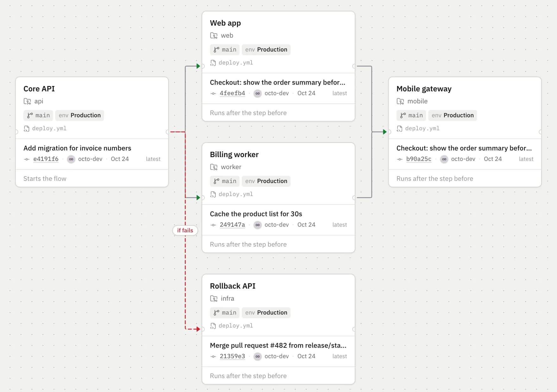
Task: Click the commit icon next to 249147a
Action: tap(213, 225)
